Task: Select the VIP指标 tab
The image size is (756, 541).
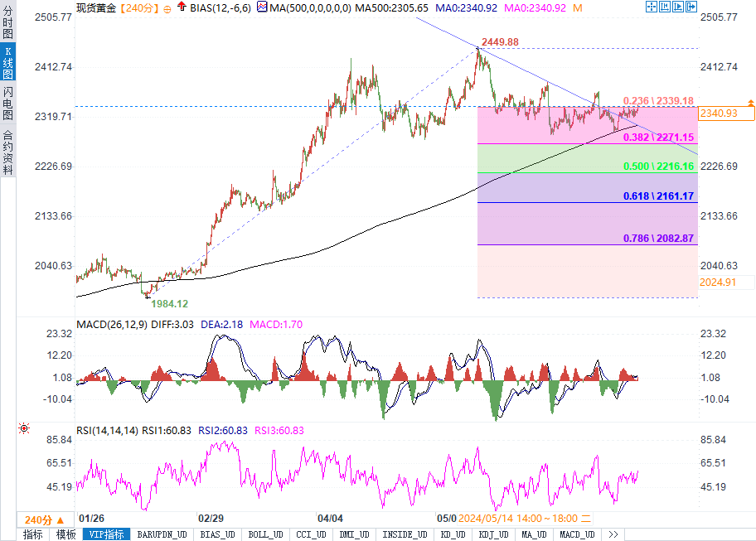Action: 106,534
